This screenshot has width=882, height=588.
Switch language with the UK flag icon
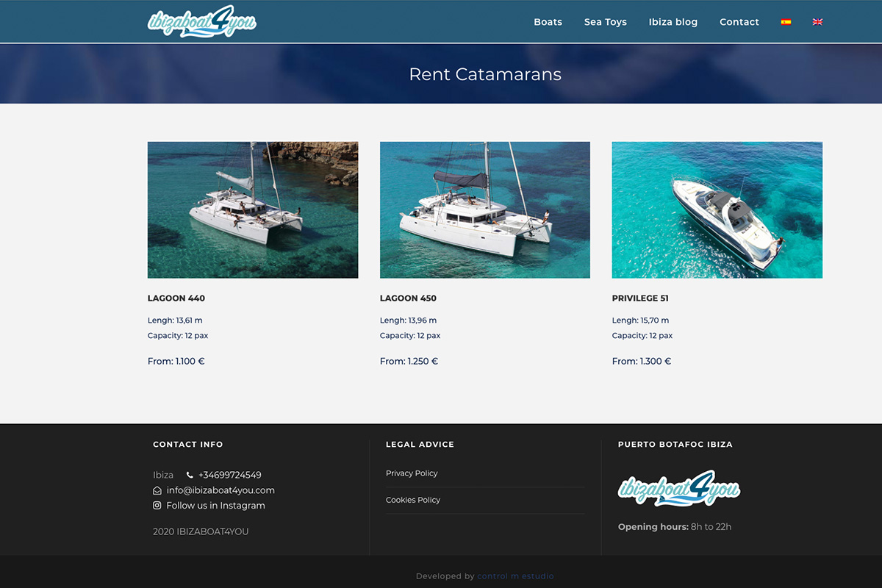click(x=817, y=22)
